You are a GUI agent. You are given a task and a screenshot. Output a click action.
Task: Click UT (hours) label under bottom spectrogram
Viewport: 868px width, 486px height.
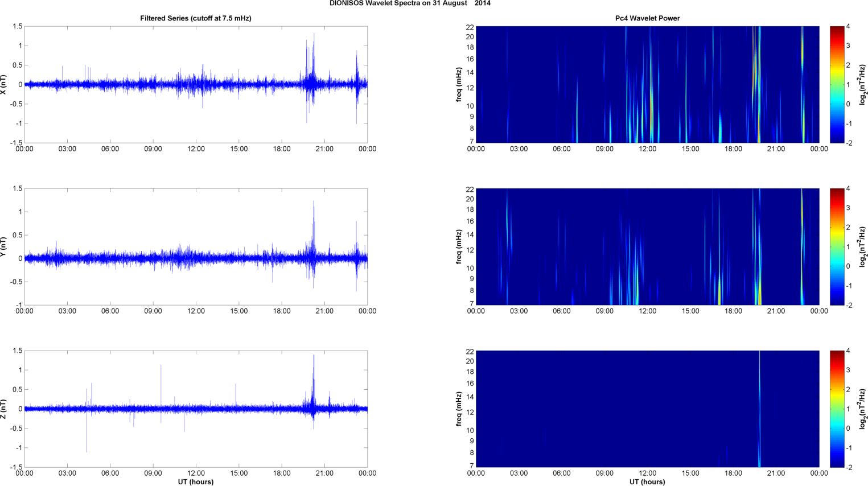coord(647,481)
